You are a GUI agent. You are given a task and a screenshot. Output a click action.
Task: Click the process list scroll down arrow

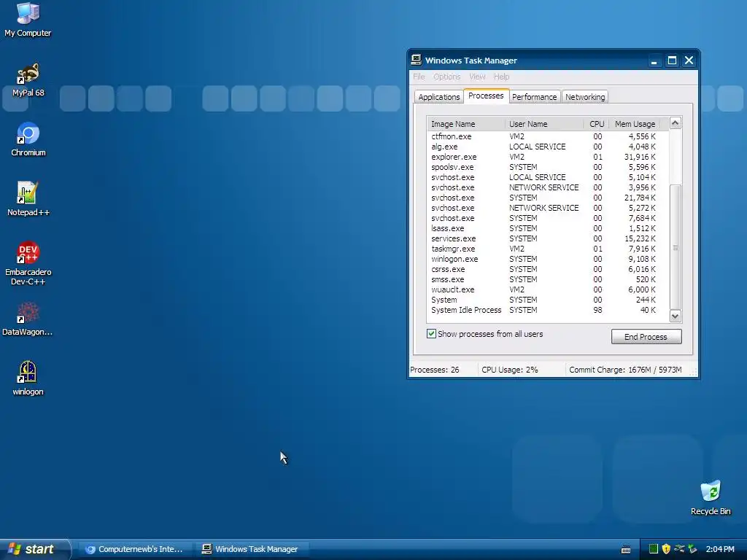[675, 316]
